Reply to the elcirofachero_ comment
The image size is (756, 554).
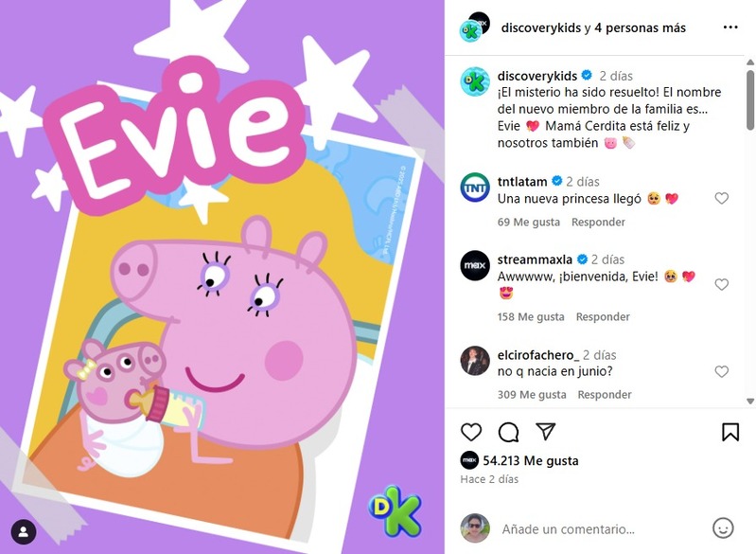pyautogui.click(x=605, y=394)
